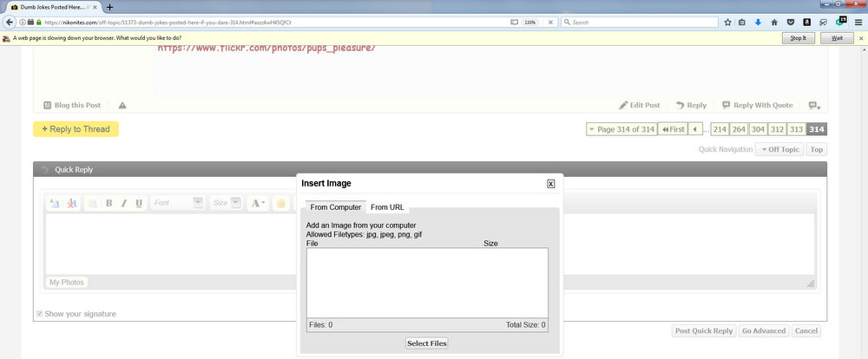Image resolution: width=868 pixels, height=359 pixels.
Task: Go to page 214
Action: (720, 129)
